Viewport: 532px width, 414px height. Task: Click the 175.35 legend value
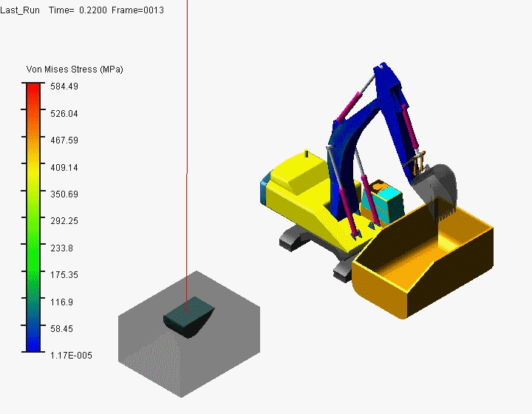(x=64, y=274)
